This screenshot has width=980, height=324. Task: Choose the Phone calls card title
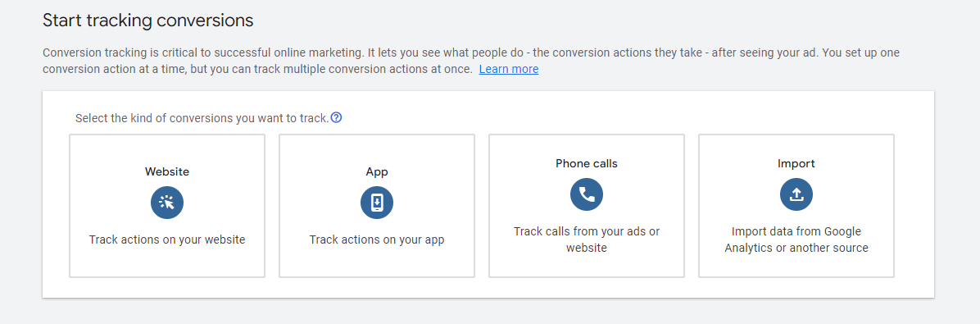586,163
